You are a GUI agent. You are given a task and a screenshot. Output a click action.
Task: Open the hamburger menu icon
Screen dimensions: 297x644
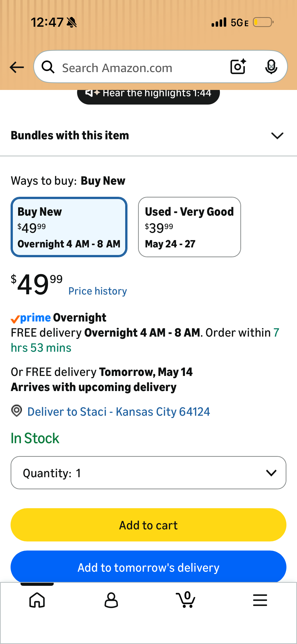pyautogui.click(x=260, y=600)
